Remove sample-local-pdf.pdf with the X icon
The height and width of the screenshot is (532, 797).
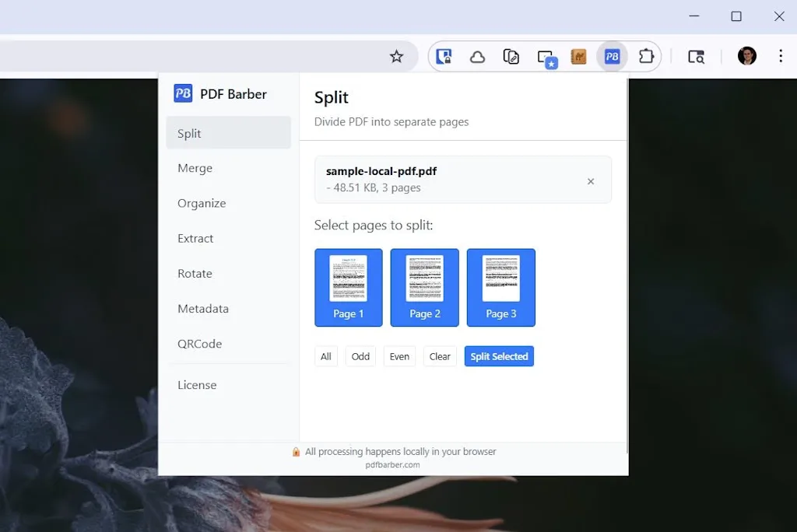[591, 181]
